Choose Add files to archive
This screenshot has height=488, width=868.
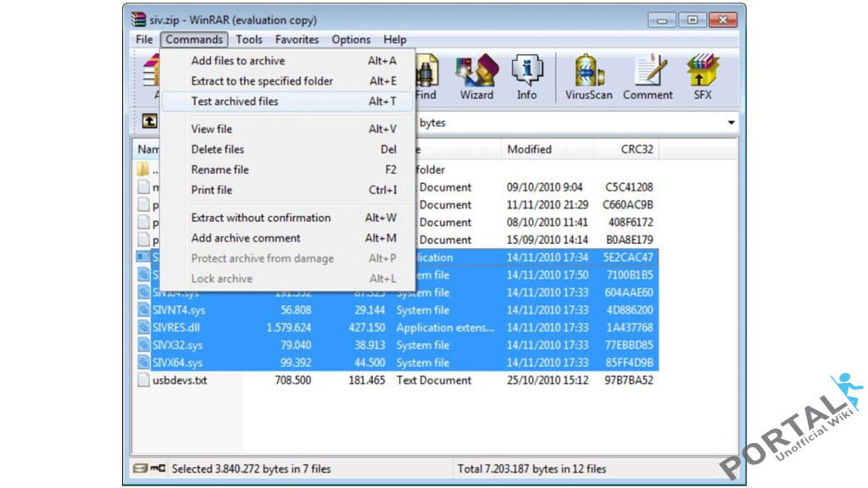[x=288, y=61]
